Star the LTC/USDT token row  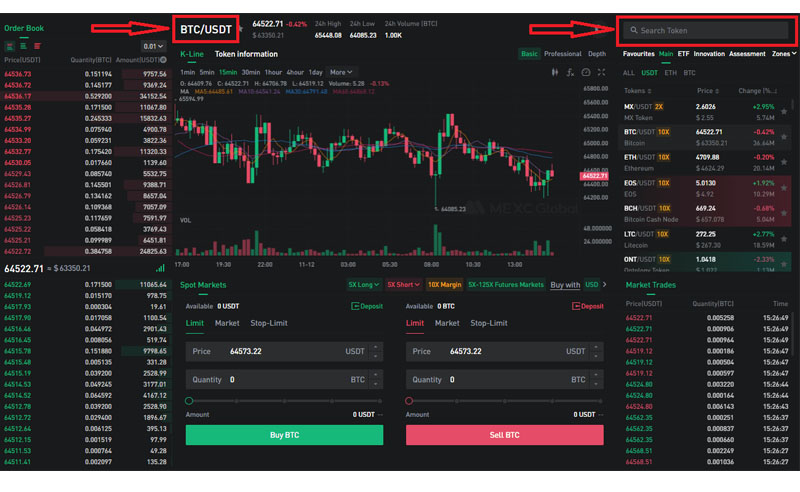pyautogui.click(x=784, y=239)
